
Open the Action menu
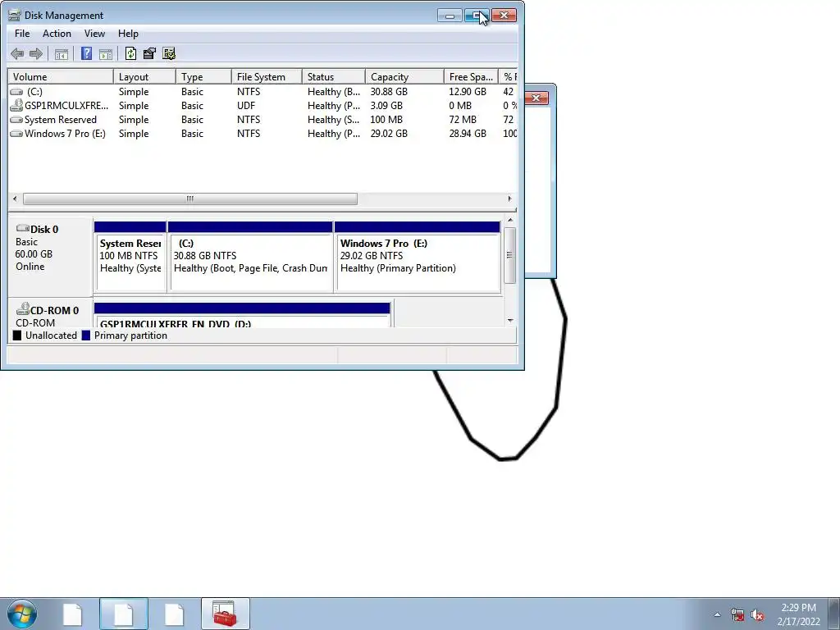[57, 33]
